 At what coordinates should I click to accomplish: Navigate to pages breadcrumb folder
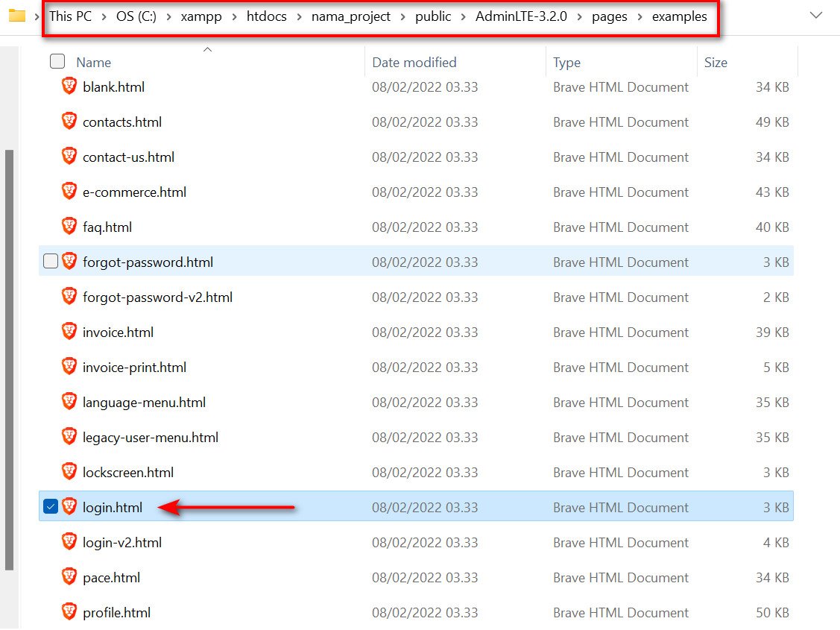610,16
